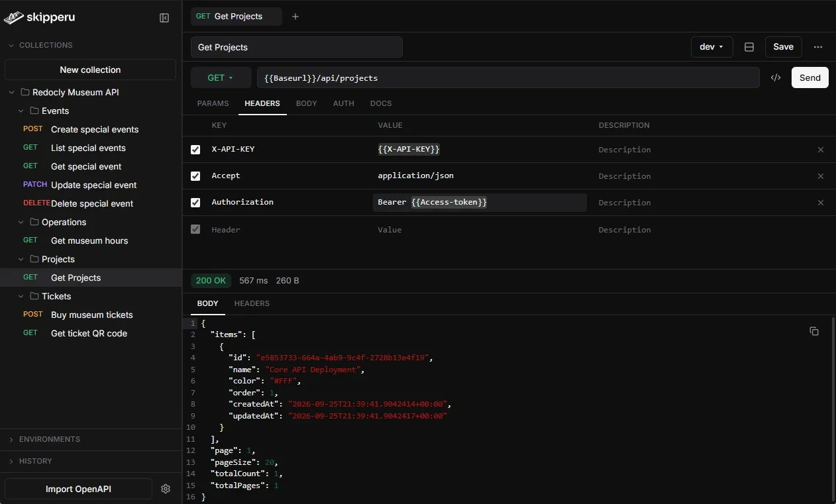Open a new request tab with plus
Viewport: 836px width, 504px height.
pos(295,17)
